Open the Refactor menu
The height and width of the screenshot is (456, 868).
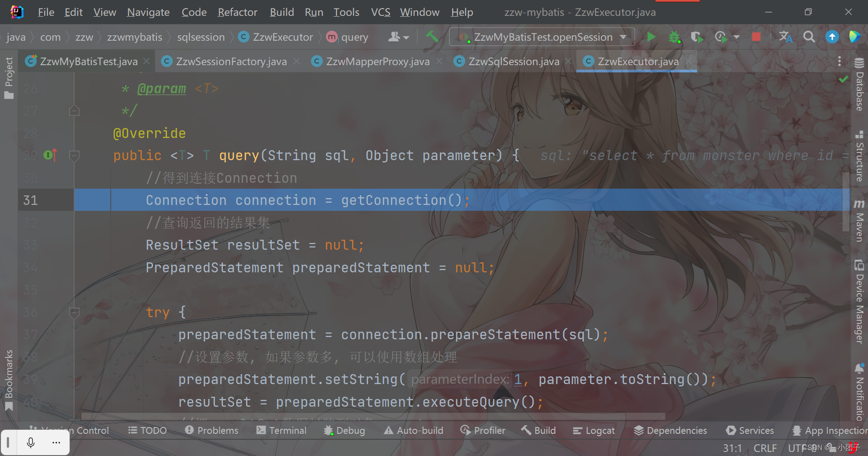(237, 12)
